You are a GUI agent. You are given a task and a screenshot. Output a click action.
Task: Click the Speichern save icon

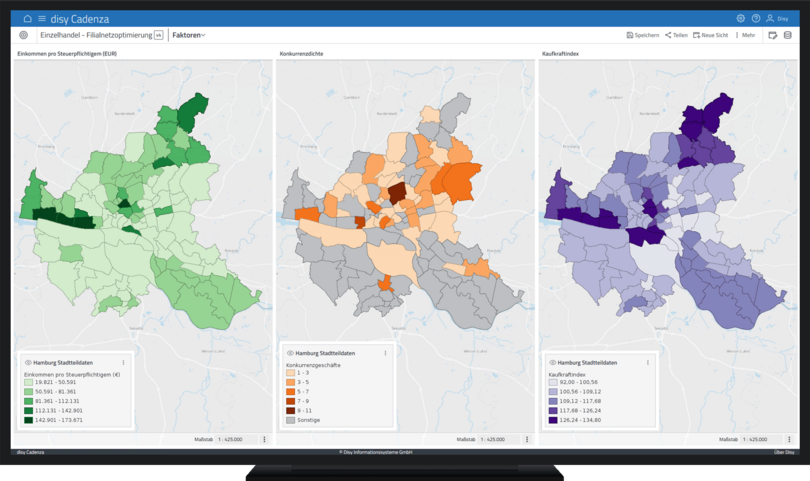tap(630, 35)
